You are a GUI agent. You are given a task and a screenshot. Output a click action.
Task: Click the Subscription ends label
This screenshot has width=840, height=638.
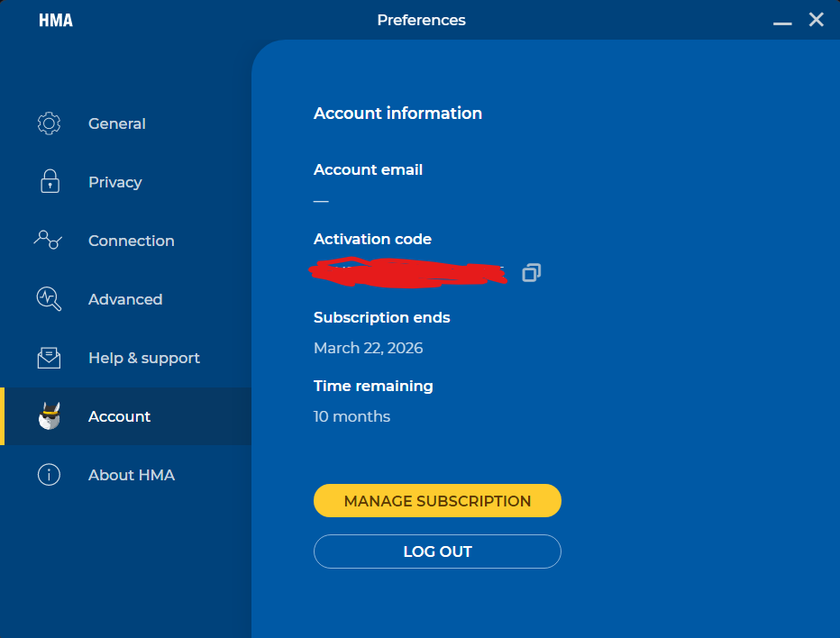[381, 318]
